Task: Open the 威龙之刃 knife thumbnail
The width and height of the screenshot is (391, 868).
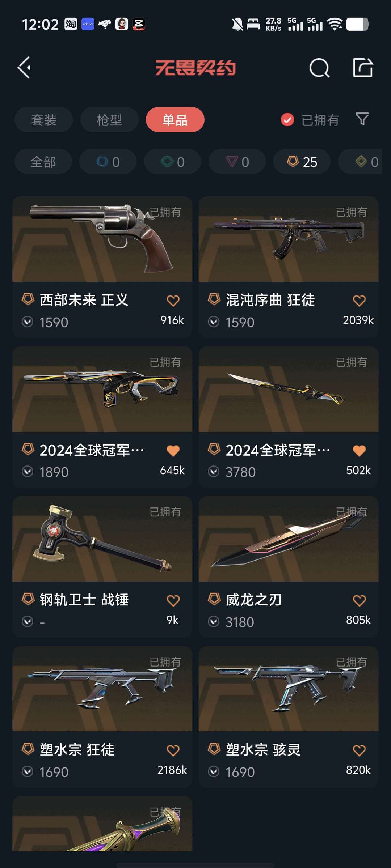Action: 289,539
